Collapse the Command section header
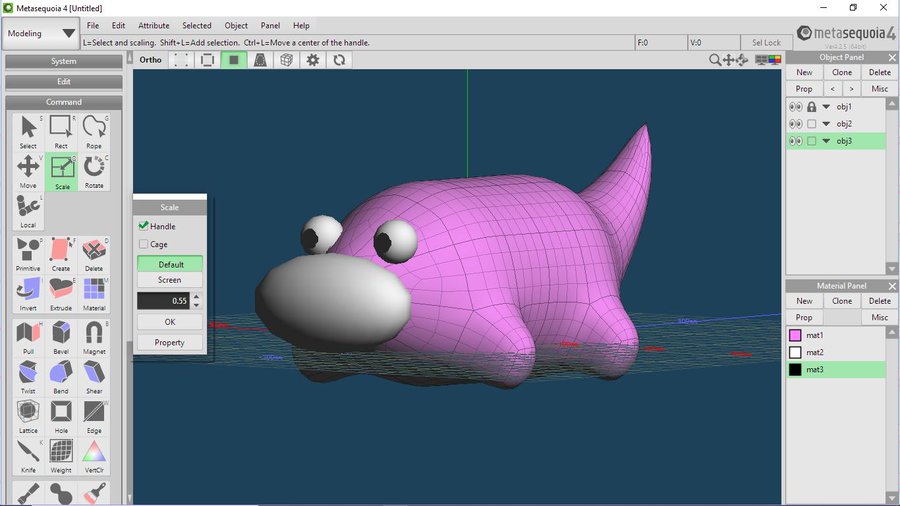The height and width of the screenshot is (506, 900). pos(64,102)
